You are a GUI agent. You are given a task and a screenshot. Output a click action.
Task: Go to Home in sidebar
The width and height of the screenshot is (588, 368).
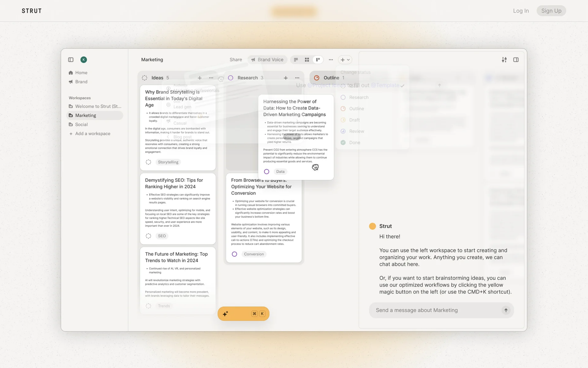click(81, 73)
